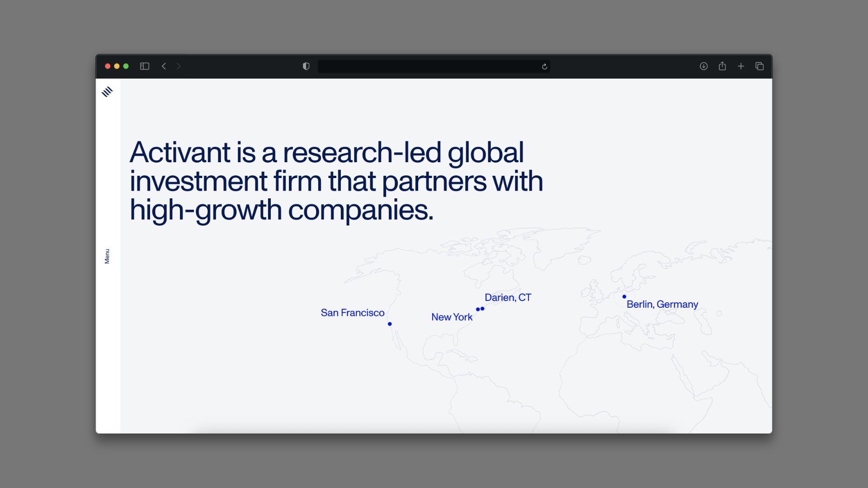Viewport: 868px width, 488px height.
Task: Go forward with the right chevron
Action: coord(179,66)
